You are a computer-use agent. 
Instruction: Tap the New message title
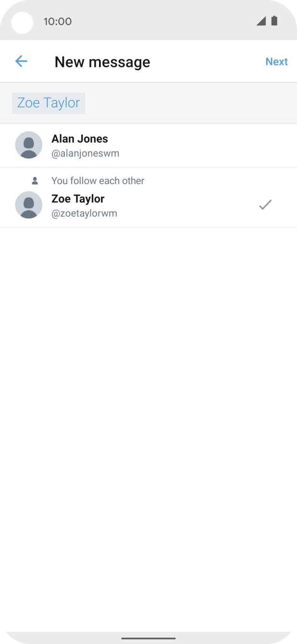point(102,62)
